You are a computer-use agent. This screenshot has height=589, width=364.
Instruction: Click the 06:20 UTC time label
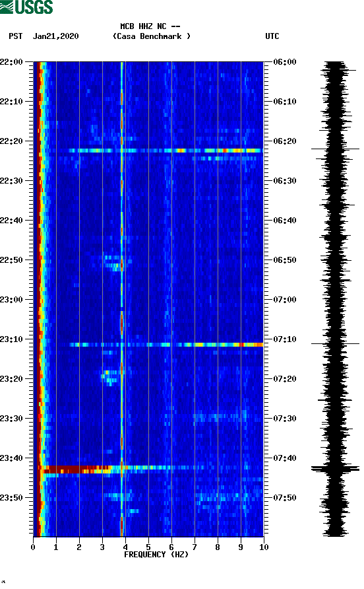pyautogui.click(x=285, y=141)
